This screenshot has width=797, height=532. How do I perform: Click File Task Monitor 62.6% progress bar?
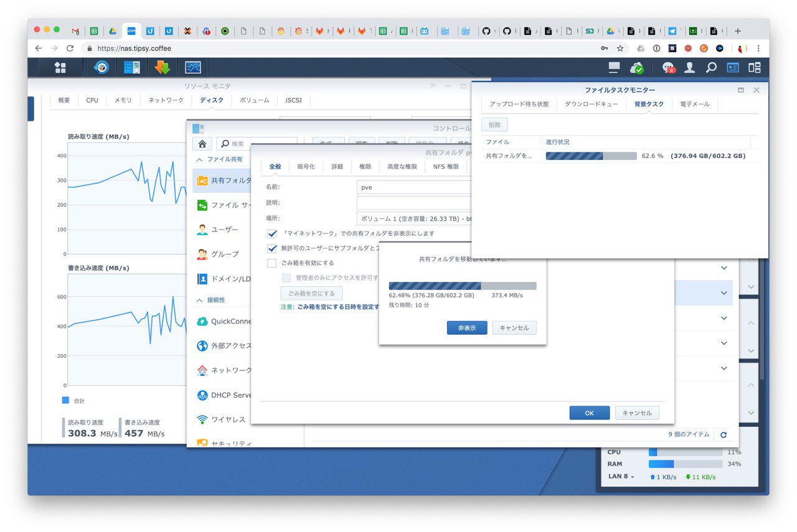tap(591, 156)
